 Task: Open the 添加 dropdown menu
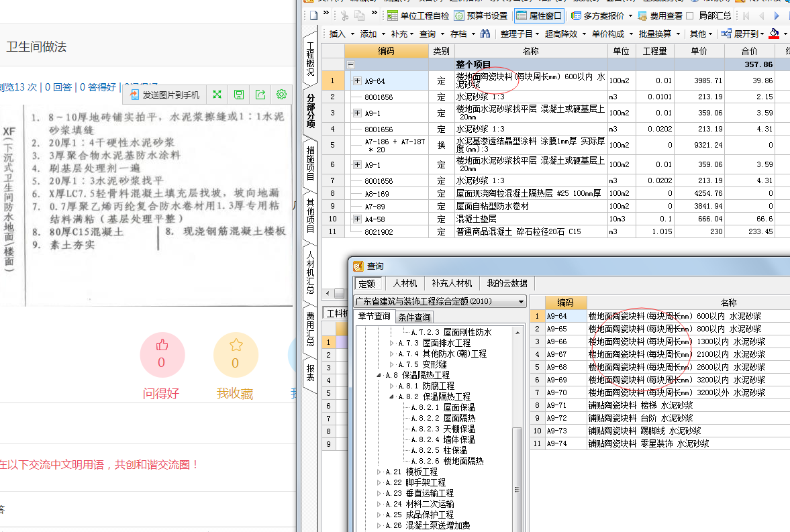373,34
